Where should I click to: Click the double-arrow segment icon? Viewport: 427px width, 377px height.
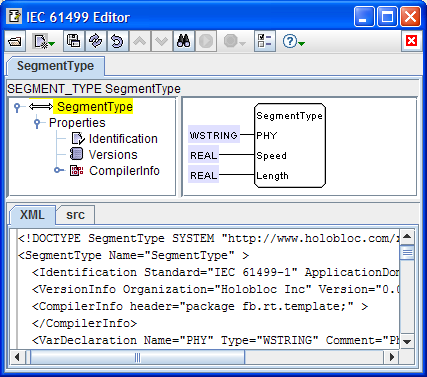pyautogui.click(x=41, y=107)
